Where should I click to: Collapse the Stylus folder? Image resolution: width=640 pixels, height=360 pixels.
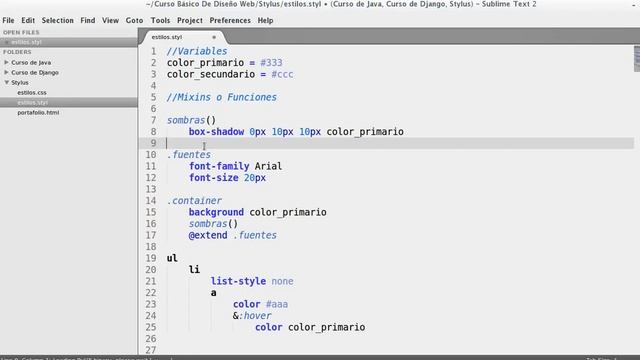7,82
